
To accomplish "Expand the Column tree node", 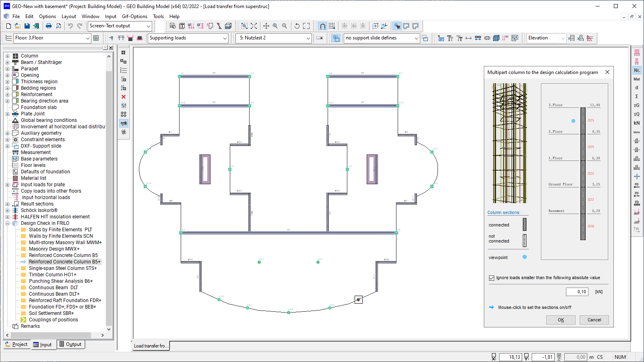I will pyautogui.click(x=7, y=56).
